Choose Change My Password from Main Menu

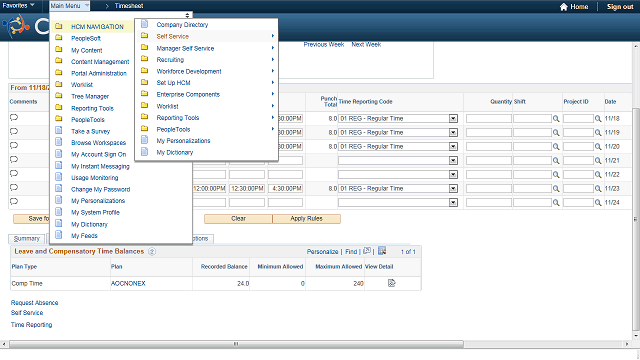(x=100, y=189)
